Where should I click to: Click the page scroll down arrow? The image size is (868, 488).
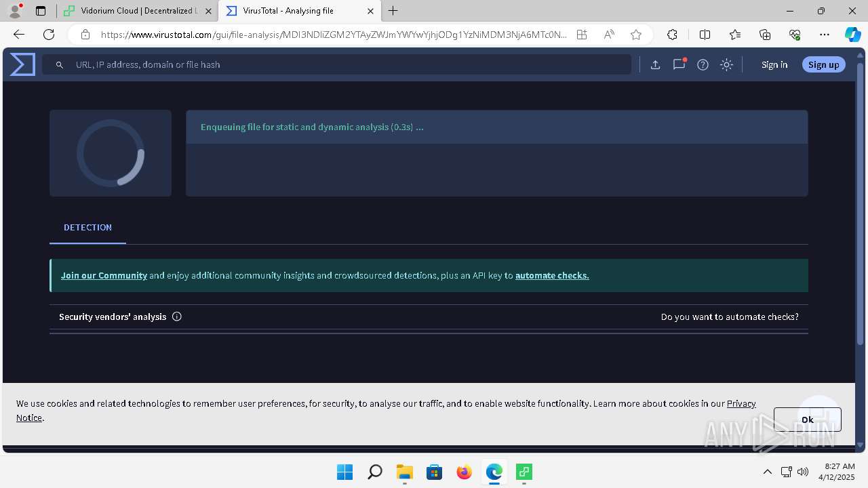(861, 445)
